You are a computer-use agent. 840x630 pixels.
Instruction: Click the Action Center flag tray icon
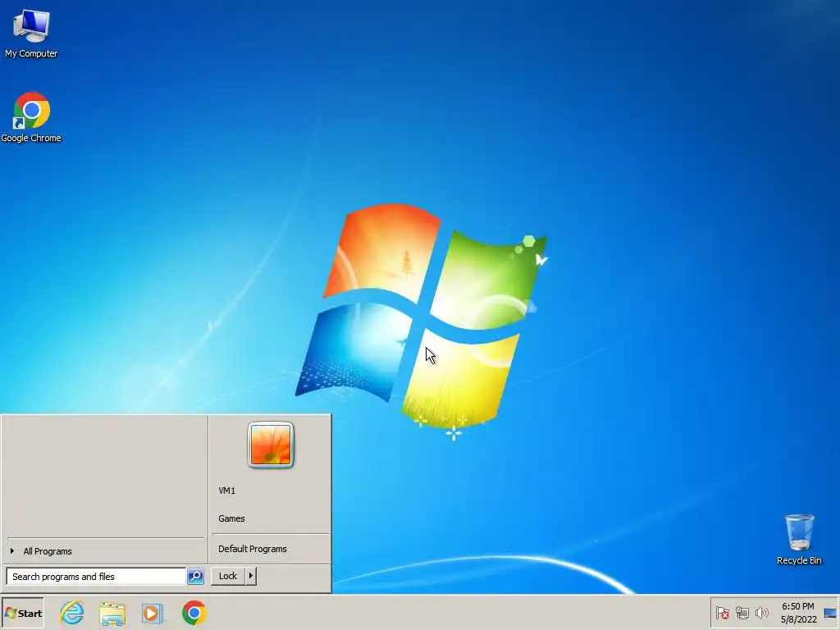[x=722, y=612]
